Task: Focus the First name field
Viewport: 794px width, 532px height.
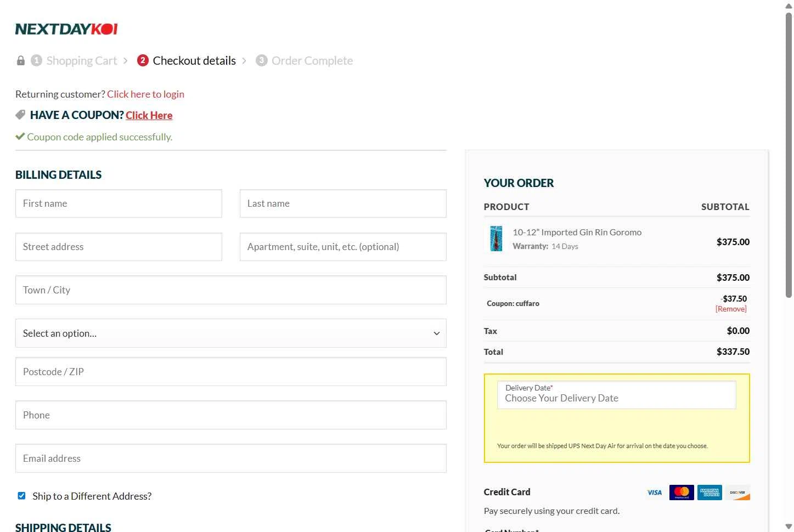Action: tap(119, 203)
